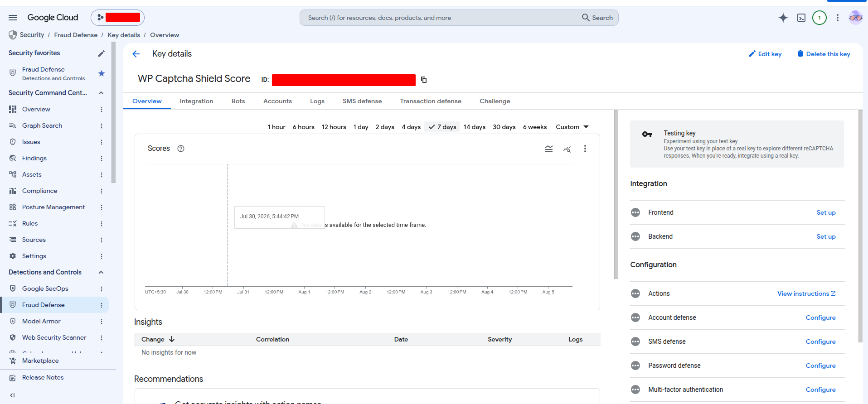Collapse the left navigation panel
The width and height of the screenshot is (868, 404).
coord(12,395)
